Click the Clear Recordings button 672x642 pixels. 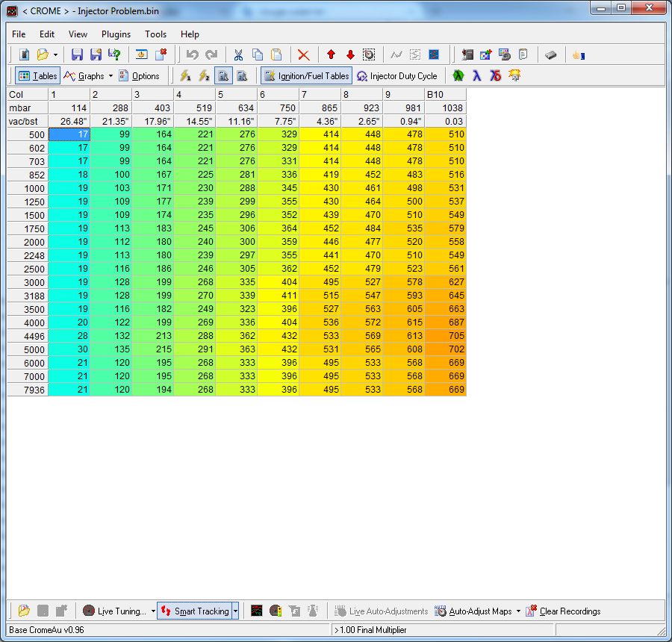[x=563, y=611]
